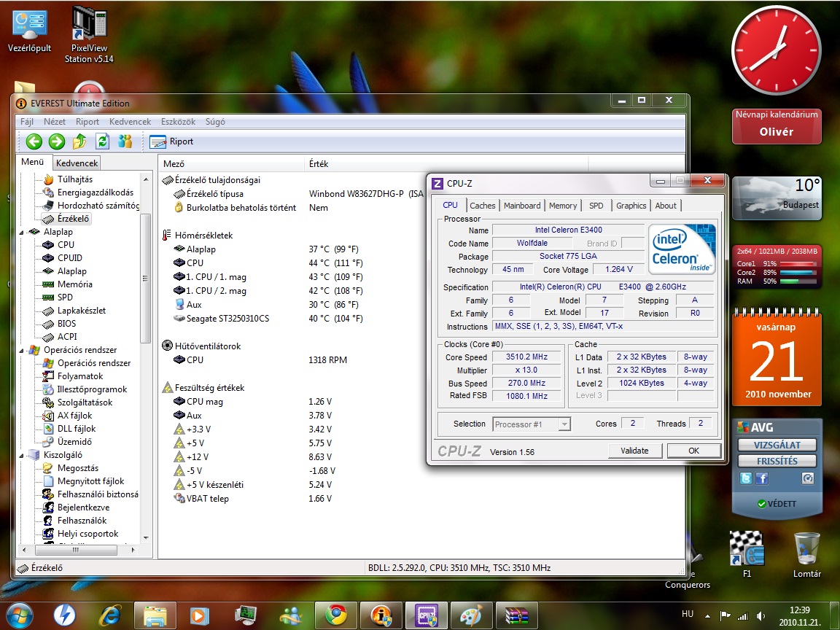Click the HU language indicator

click(x=688, y=614)
